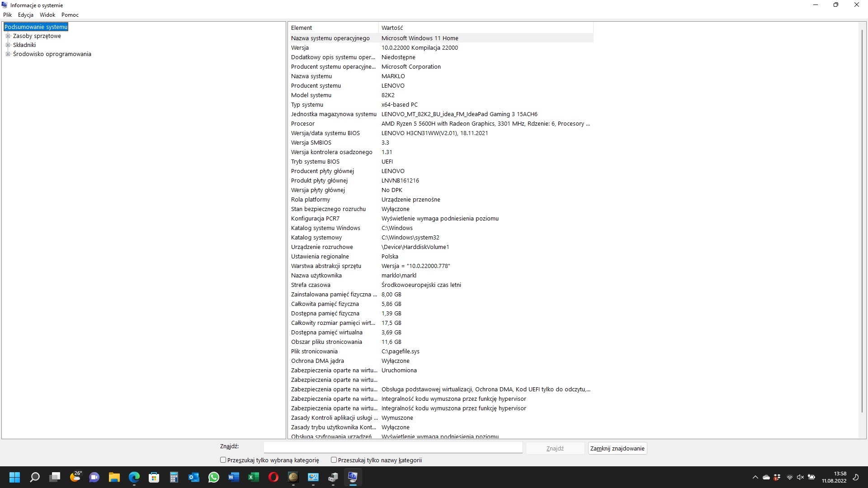This screenshot has height=488, width=868.
Task: Open WhatsApp from the taskbar
Action: pos(214,477)
